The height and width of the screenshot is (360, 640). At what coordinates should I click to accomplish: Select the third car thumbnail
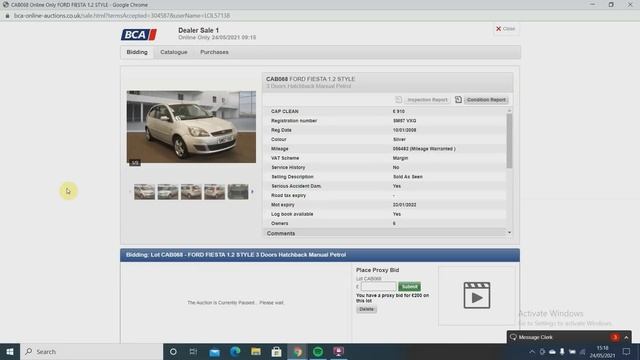[x=191, y=191]
